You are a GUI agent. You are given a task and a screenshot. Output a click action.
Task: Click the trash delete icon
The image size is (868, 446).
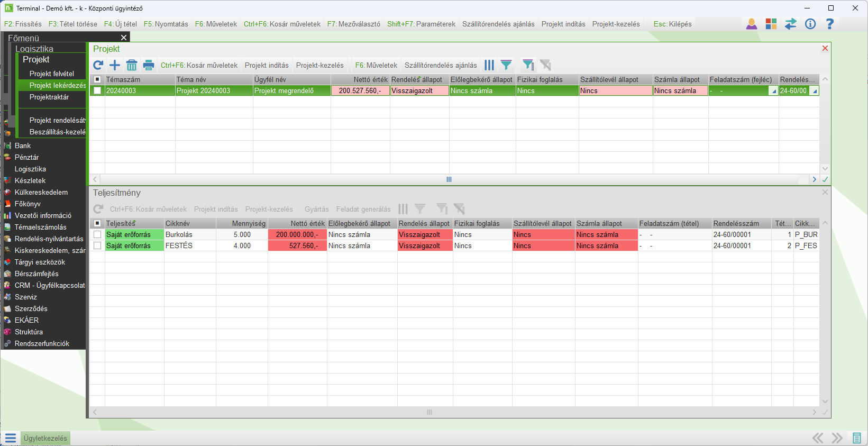coord(132,65)
